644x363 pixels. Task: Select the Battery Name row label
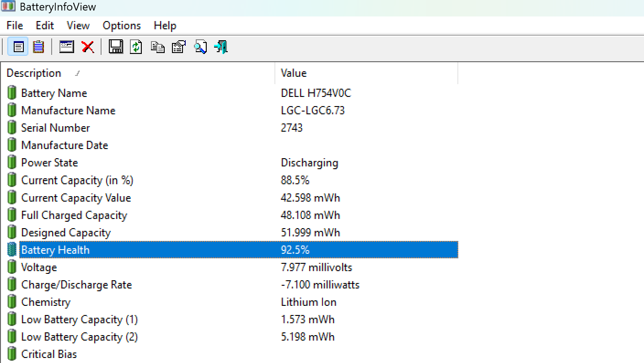point(54,93)
